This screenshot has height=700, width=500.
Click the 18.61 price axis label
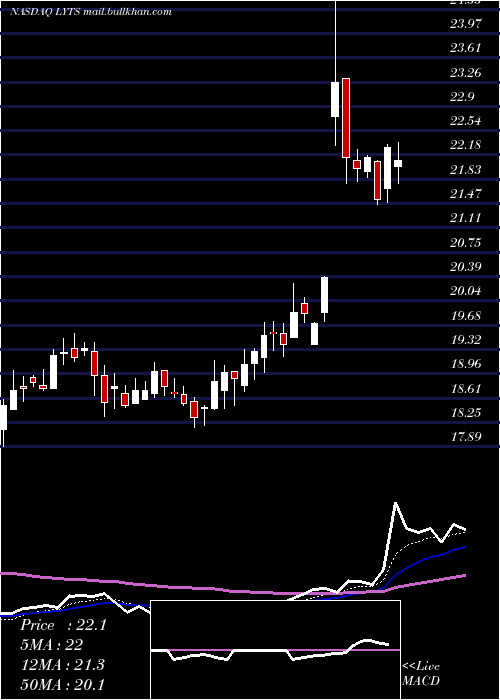point(466,388)
